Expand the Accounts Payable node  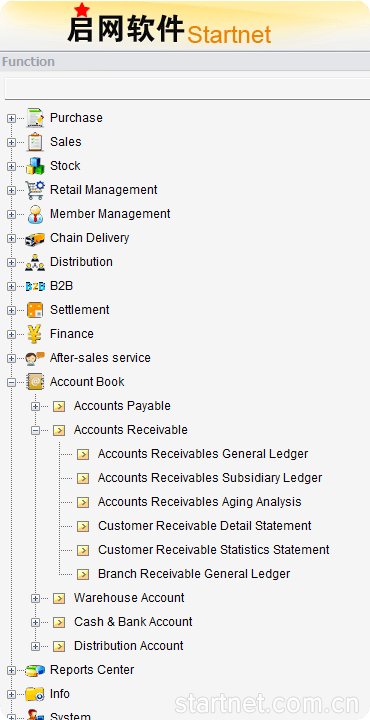click(x=35, y=406)
